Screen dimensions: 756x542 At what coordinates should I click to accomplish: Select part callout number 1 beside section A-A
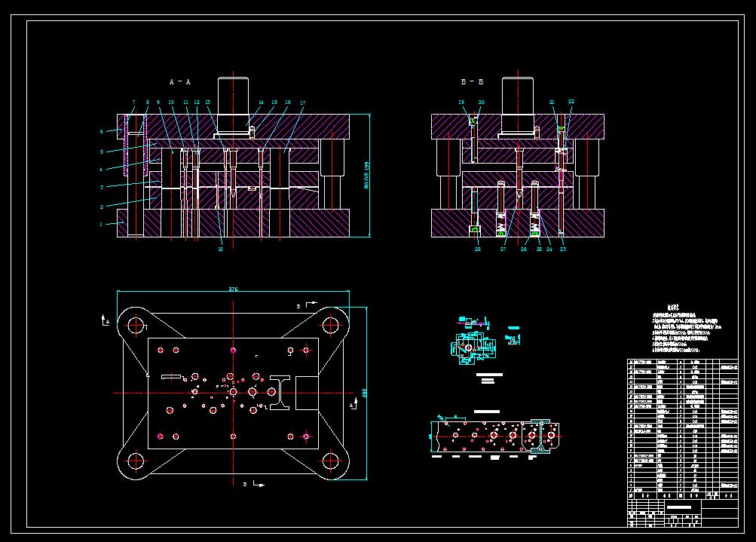101,224
